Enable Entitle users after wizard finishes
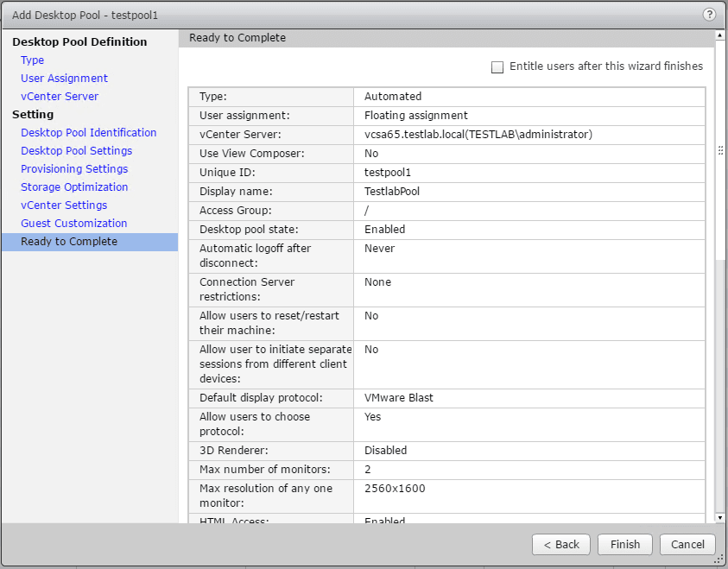 pos(497,67)
